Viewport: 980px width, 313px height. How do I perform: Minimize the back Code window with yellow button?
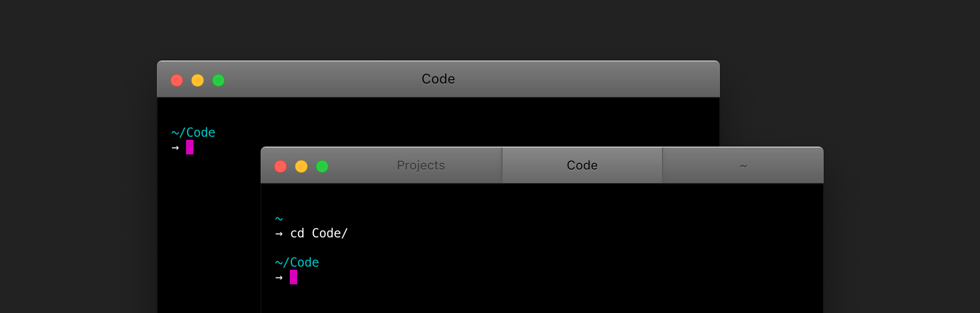click(198, 80)
